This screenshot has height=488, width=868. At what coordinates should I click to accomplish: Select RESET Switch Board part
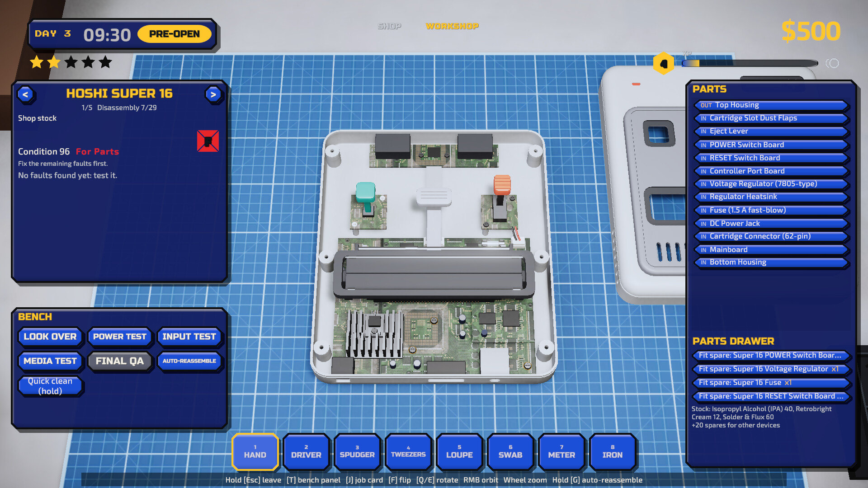pyautogui.click(x=771, y=158)
